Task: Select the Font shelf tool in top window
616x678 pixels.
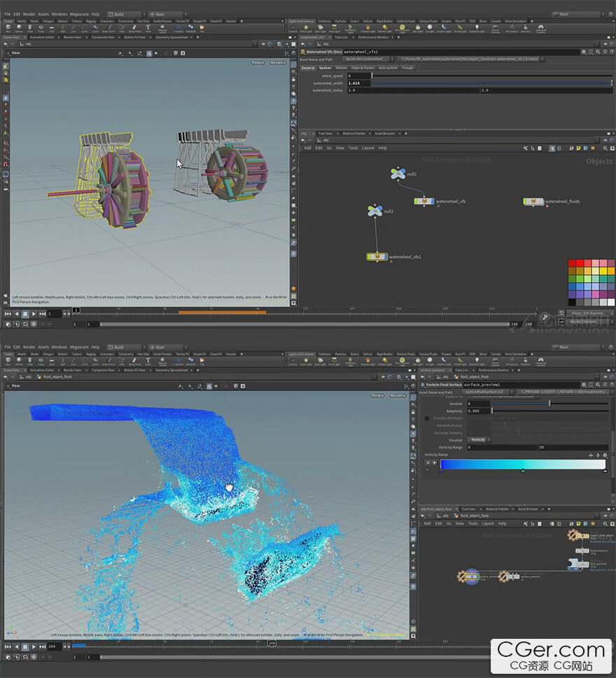Action: pos(148,28)
